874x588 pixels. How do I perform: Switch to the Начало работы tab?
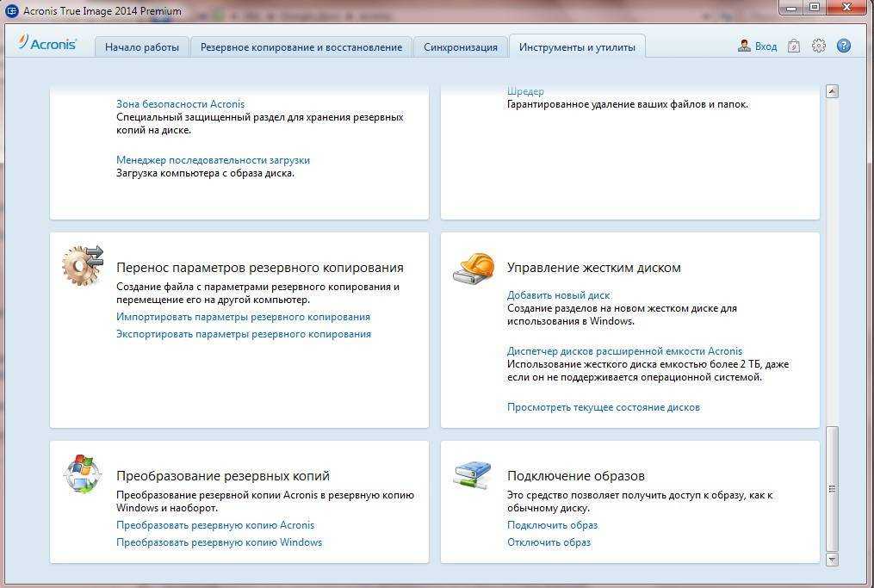coord(141,47)
